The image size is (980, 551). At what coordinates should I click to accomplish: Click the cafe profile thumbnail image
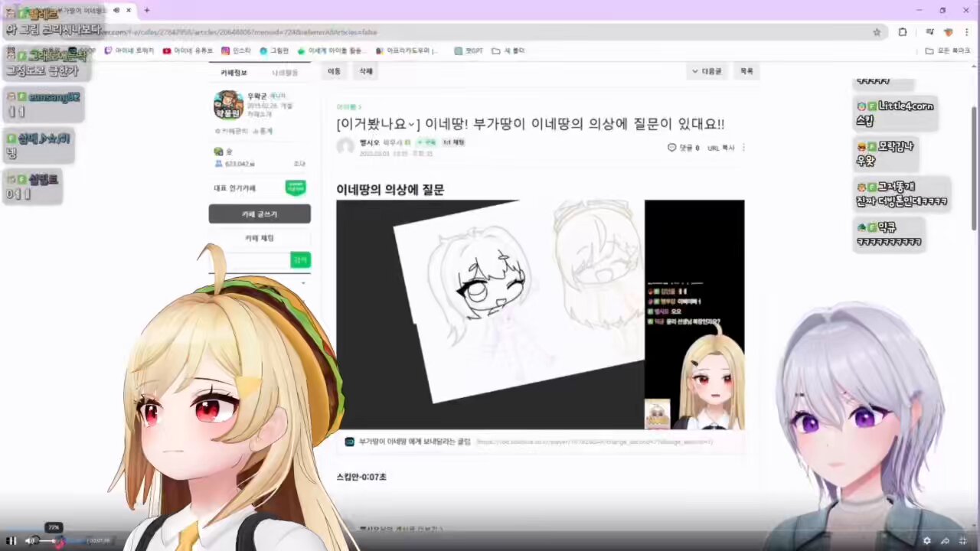point(228,105)
